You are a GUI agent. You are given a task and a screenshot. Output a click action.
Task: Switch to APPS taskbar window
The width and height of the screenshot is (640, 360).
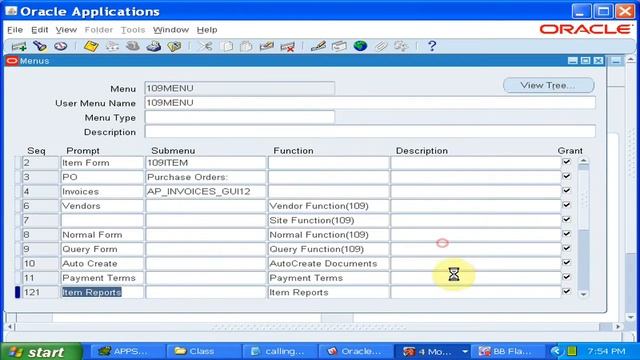[127, 351]
